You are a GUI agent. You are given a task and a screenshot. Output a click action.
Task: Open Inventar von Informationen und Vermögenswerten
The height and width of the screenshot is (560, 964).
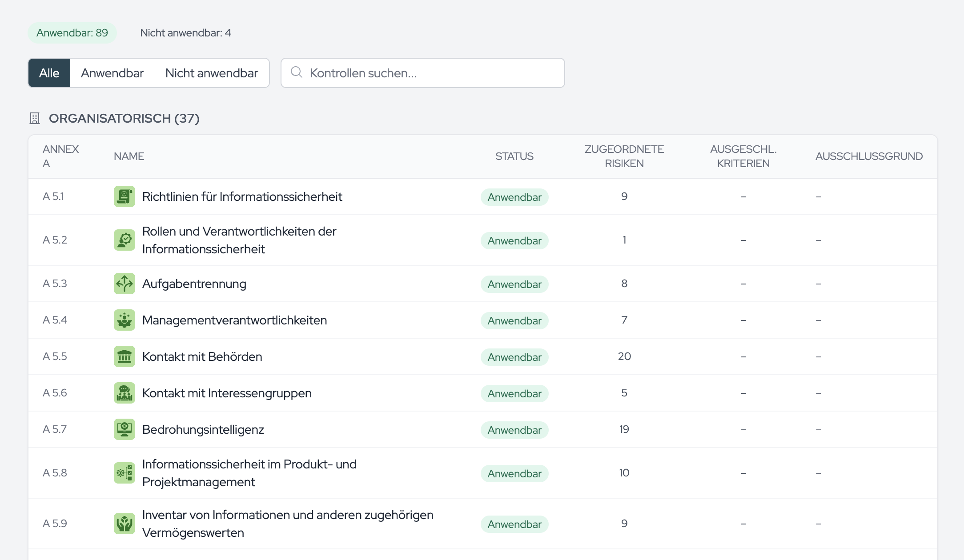(x=288, y=524)
